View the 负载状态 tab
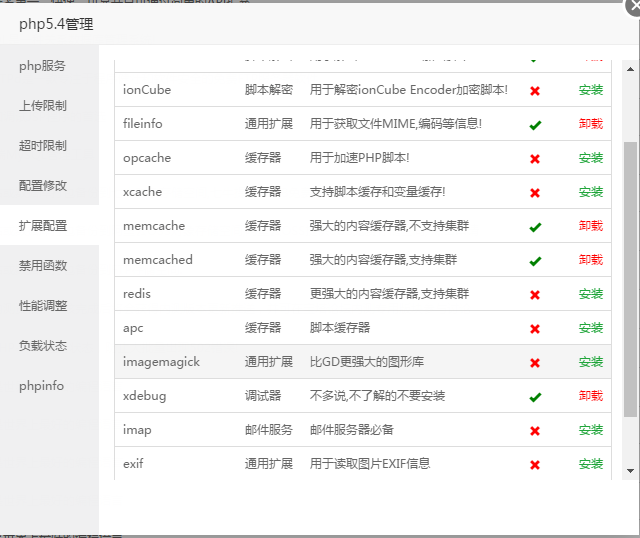The image size is (640, 538). 42,346
